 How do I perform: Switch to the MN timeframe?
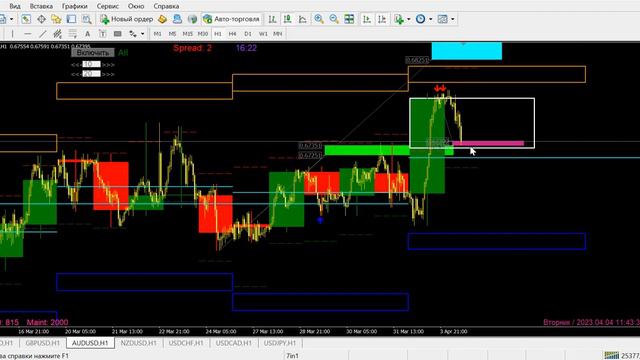pyautogui.click(x=278, y=34)
